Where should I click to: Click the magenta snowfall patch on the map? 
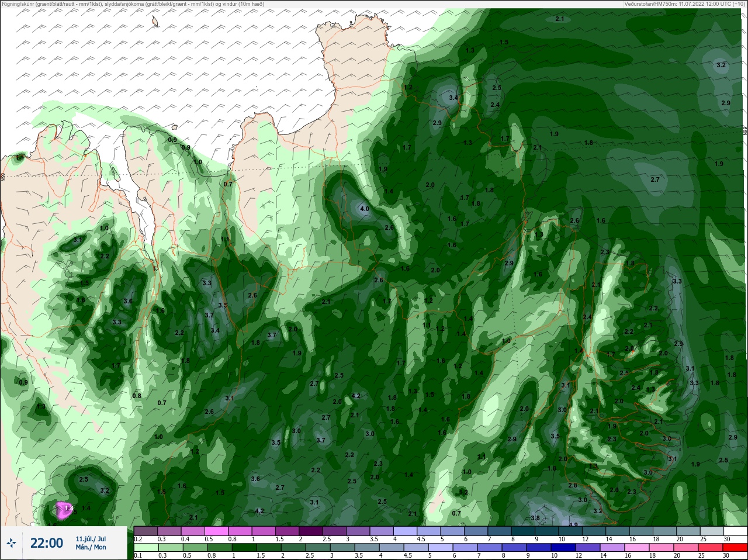pos(63,510)
